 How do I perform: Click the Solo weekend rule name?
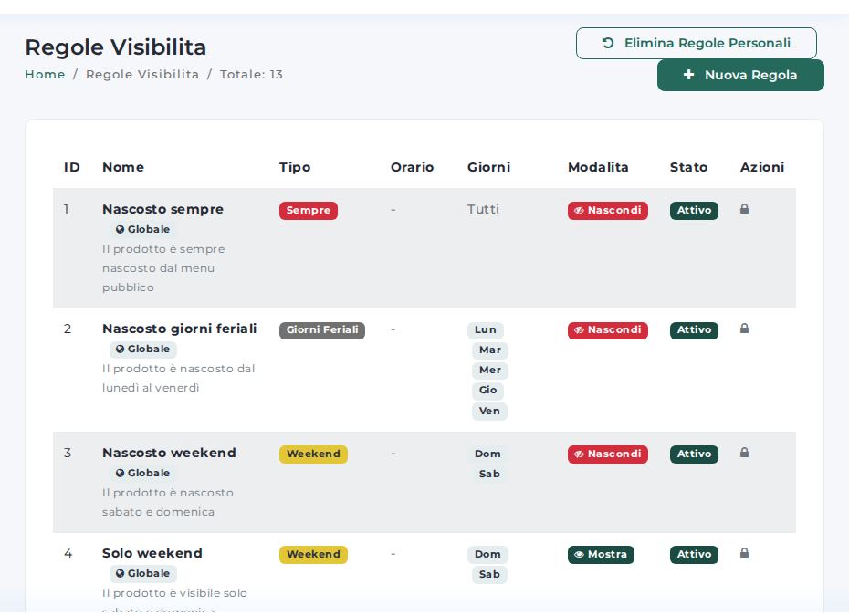point(152,553)
